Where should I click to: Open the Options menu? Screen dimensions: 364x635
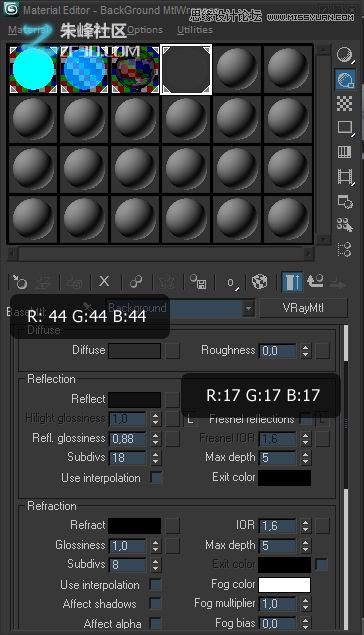(x=145, y=30)
